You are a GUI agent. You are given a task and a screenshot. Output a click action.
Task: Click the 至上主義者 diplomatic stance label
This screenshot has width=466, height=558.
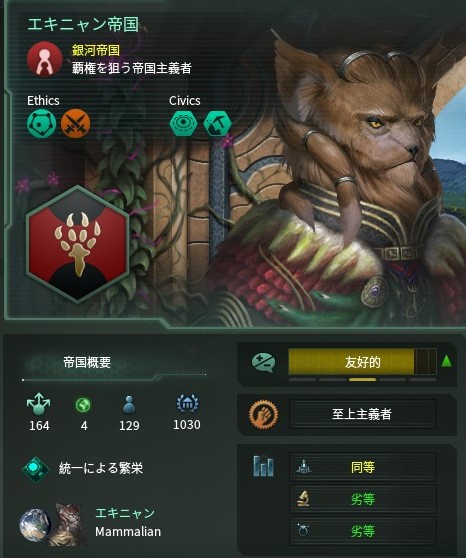[362, 414]
